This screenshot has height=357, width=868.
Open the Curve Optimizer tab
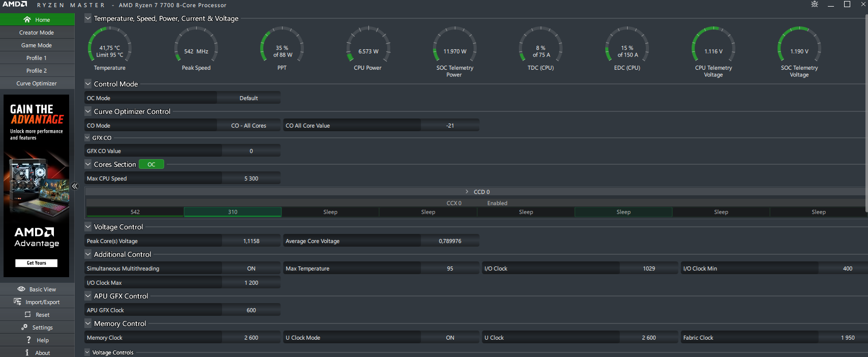[37, 83]
